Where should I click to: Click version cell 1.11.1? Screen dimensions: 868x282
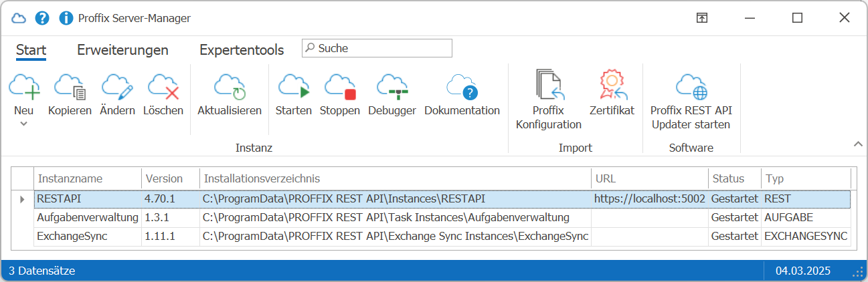pos(170,236)
